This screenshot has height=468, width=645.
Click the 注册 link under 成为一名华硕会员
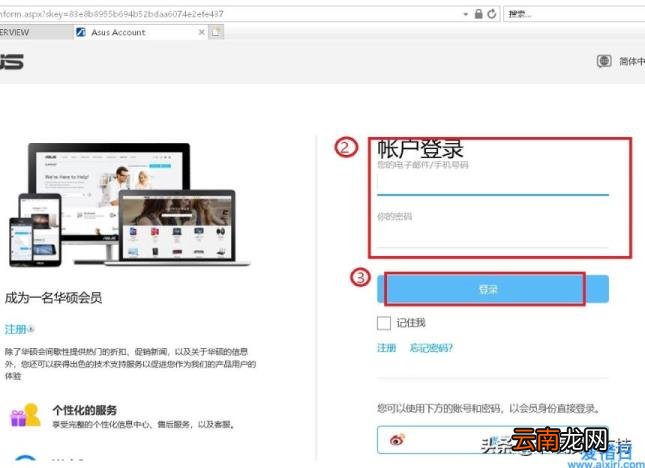[16, 329]
